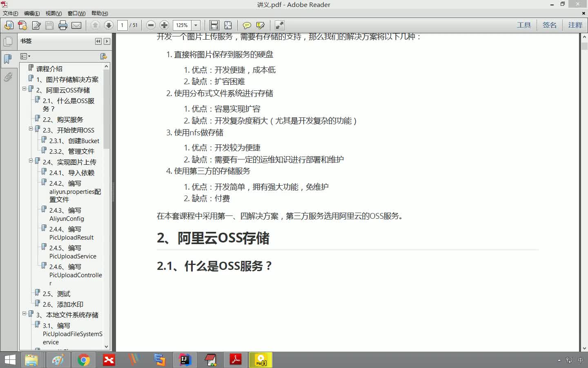
Task: Open the 帮助 menu
Action: 100,13
